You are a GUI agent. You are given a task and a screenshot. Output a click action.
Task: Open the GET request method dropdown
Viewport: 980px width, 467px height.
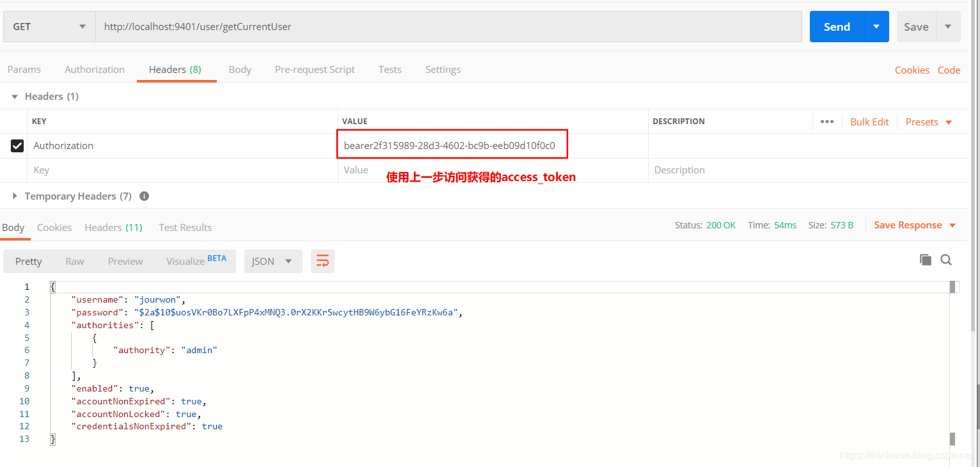click(x=49, y=26)
